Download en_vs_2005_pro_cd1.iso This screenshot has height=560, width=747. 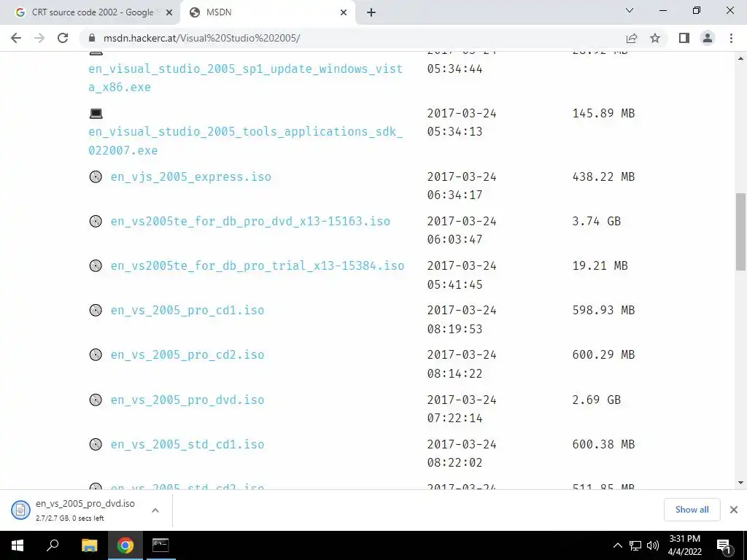pyautogui.click(x=187, y=311)
